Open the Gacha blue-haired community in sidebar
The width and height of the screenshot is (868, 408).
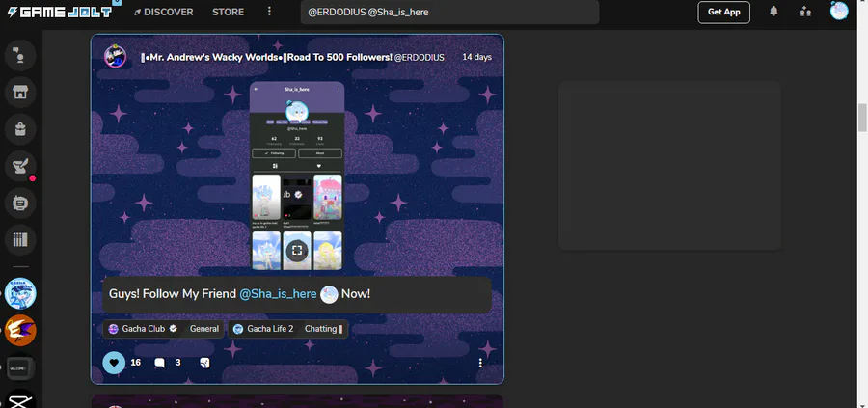(x=20, y=293)
